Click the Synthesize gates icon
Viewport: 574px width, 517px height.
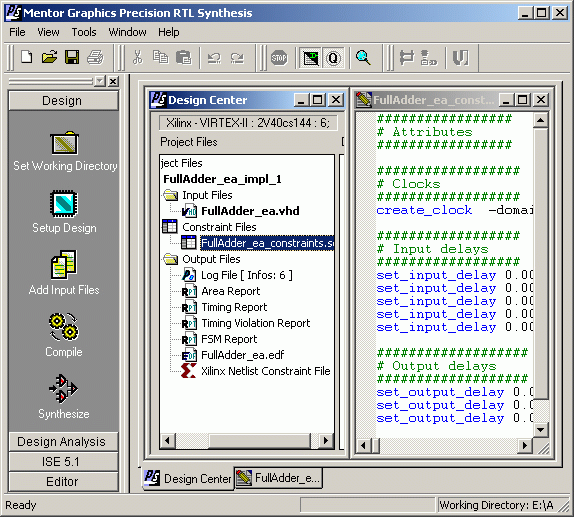click(x=63, y=389)
